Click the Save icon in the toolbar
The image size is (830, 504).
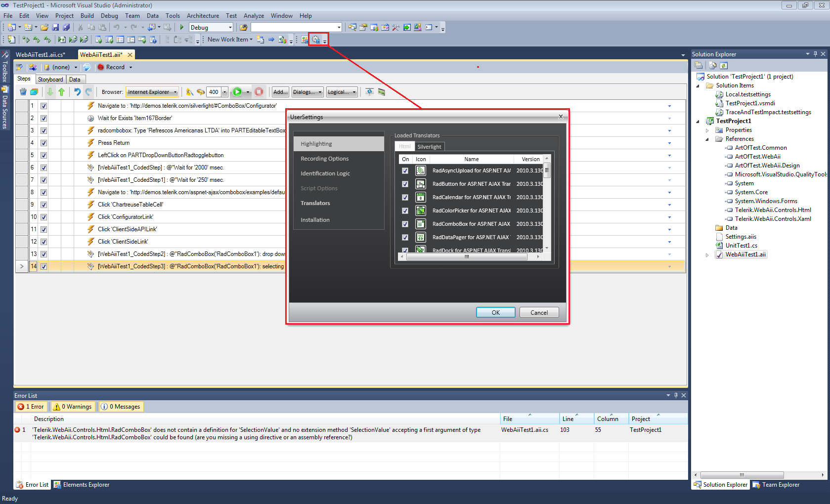coord(55,28)
